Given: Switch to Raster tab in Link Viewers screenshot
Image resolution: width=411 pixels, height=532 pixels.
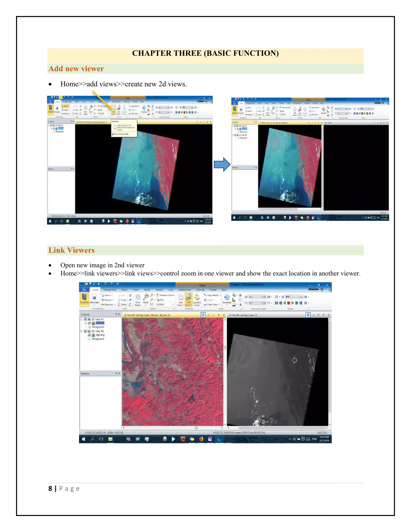Looking at the screenshot, I should pos(124,290).
